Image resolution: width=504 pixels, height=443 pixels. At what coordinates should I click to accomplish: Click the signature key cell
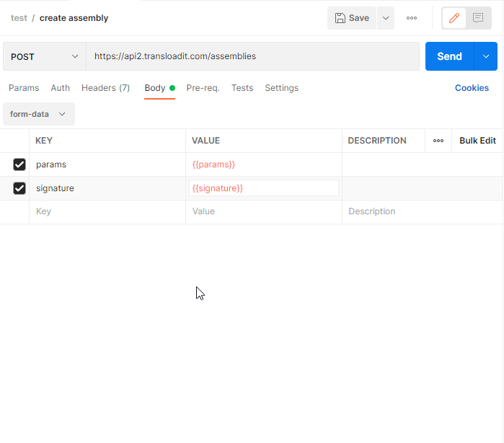107,188
